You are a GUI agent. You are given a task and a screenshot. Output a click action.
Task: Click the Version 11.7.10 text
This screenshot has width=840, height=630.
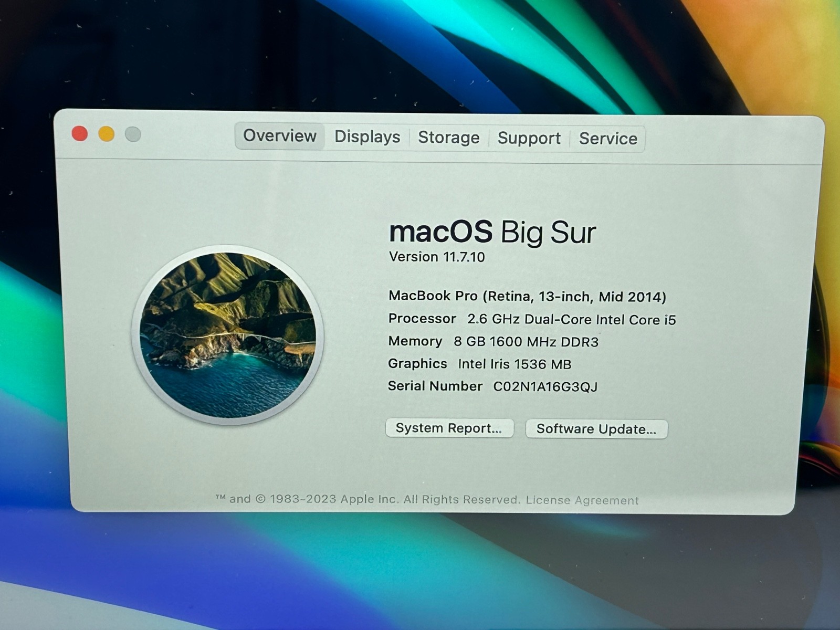tap(437, 257)
